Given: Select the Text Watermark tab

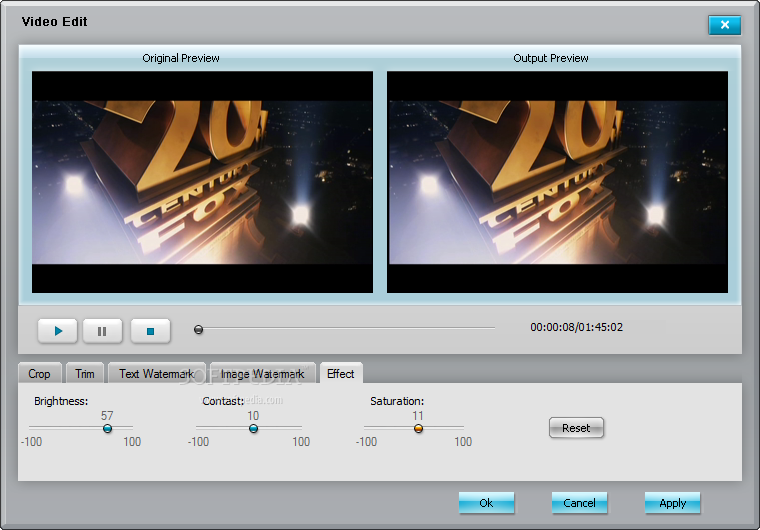Looking at the screenshot, I should pos(157,373).
